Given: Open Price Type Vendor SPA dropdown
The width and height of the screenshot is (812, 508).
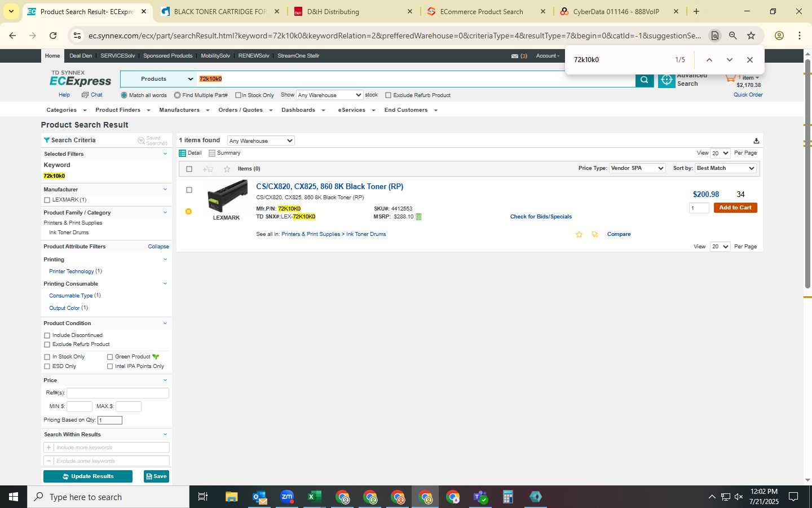Looking at the screenshot, I should [x=637, y=168].
